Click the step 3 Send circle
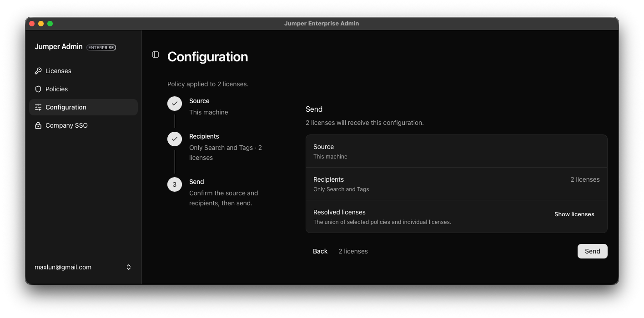644x318 pixels. (x=175, y=184)
